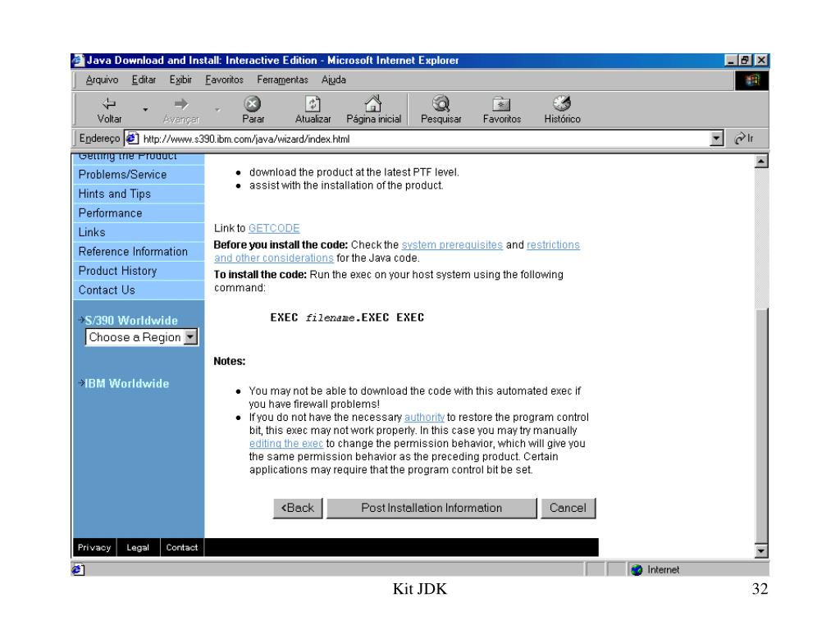Open the Favoritos toolbar icon
Viewport: 840px width, 630px height.
tap(501, 103)
